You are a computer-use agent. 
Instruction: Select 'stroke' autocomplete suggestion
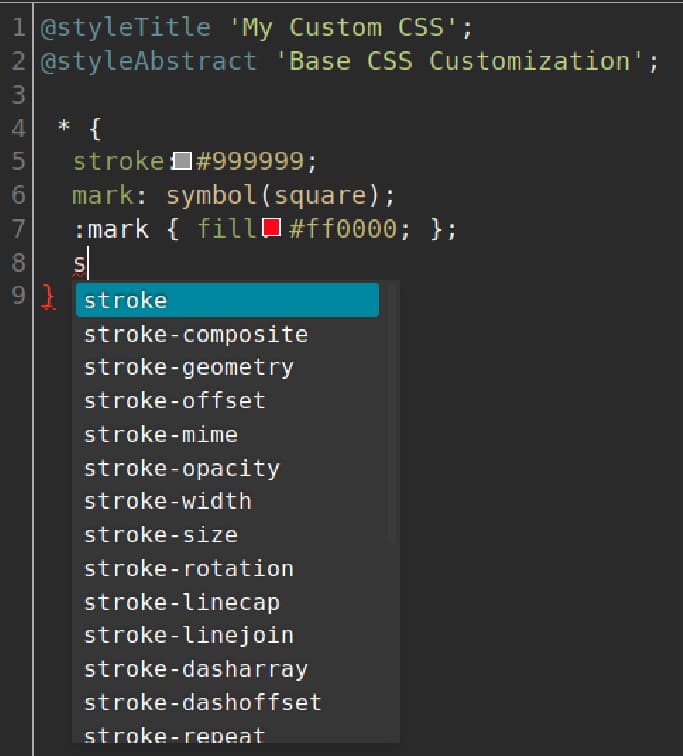(x=226, y=300)
